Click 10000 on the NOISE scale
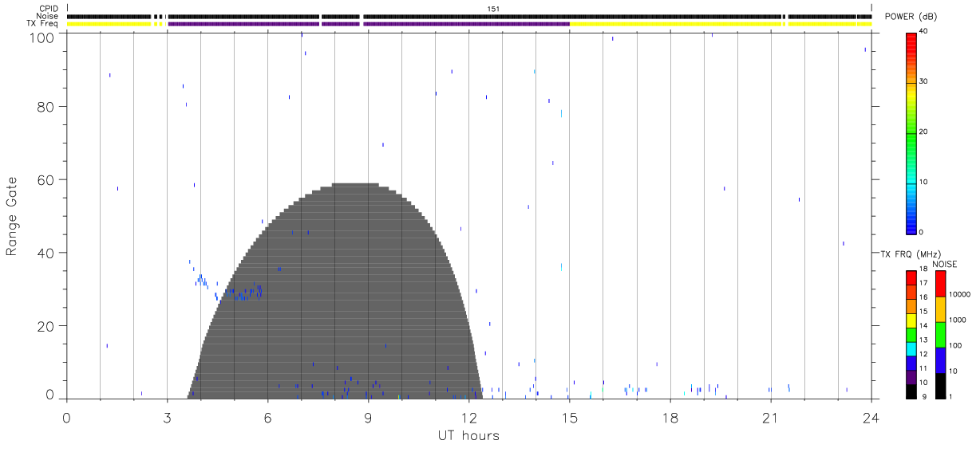 click(962, 294)
